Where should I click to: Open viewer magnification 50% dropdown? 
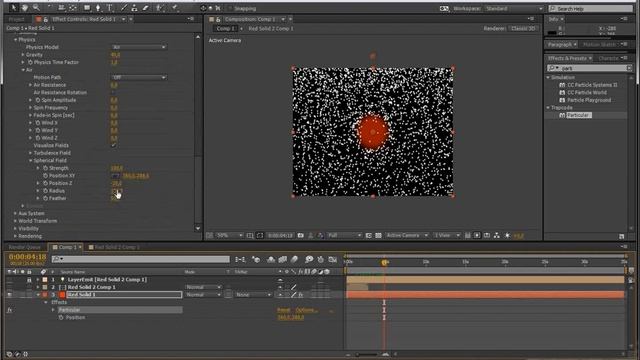pyautogui.click(x=229, y=236)
